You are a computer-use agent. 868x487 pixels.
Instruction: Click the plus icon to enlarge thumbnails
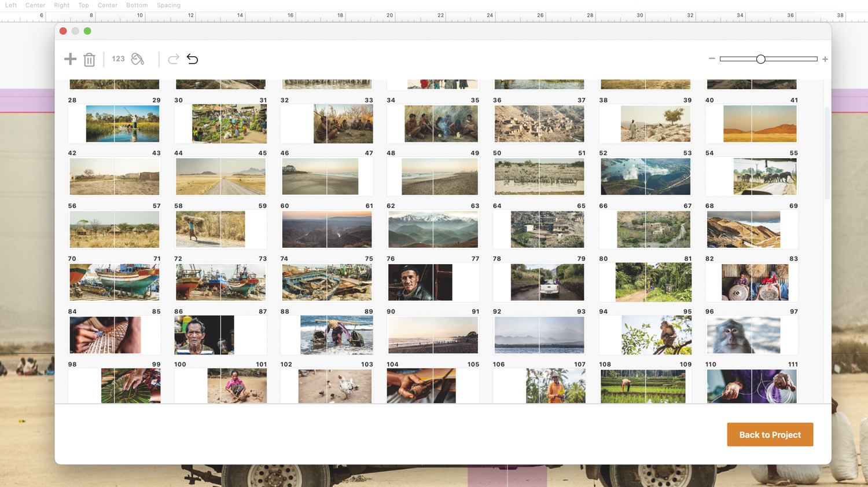[825, 59]
